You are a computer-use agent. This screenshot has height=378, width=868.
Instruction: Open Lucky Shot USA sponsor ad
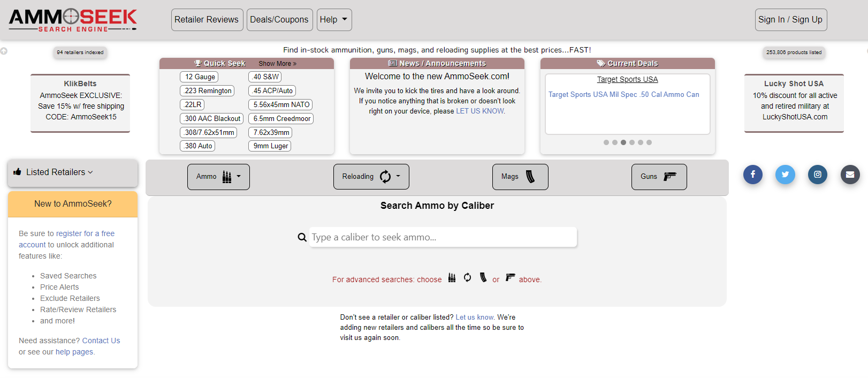tap(794, 103)
